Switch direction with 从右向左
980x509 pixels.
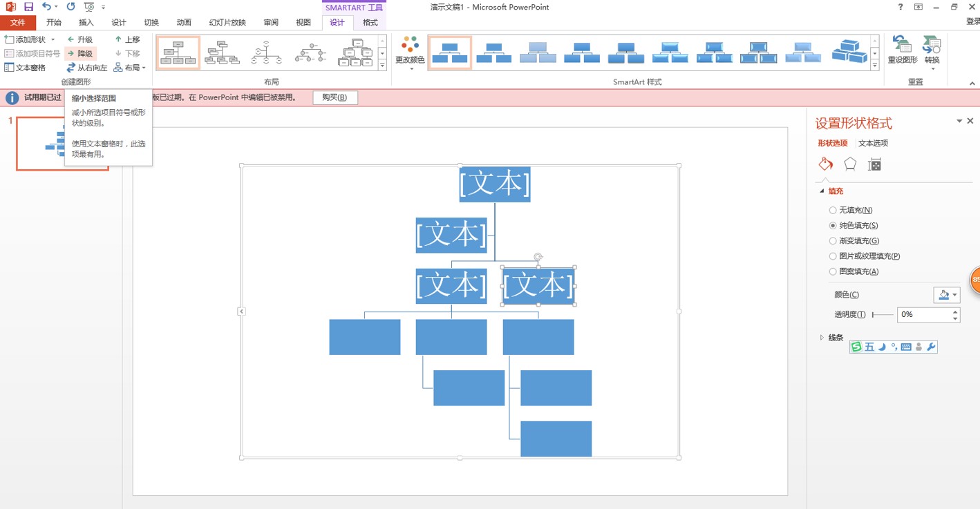pos(87,68)
